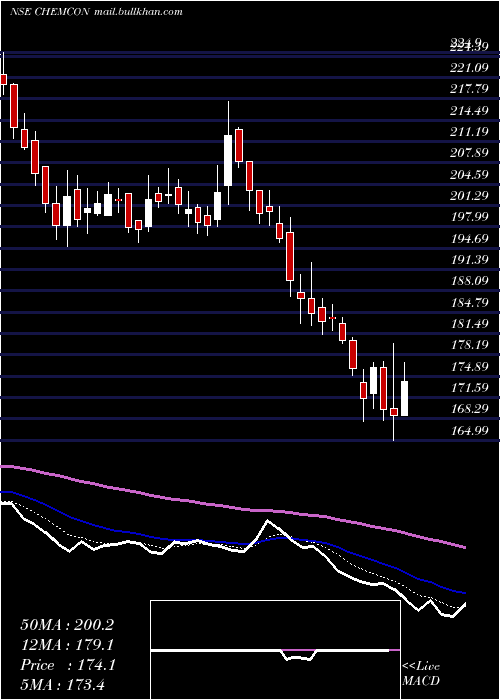
Task: Click the '<<Live MACD' label
Action: pyautogui.click(x=421, y=674)
